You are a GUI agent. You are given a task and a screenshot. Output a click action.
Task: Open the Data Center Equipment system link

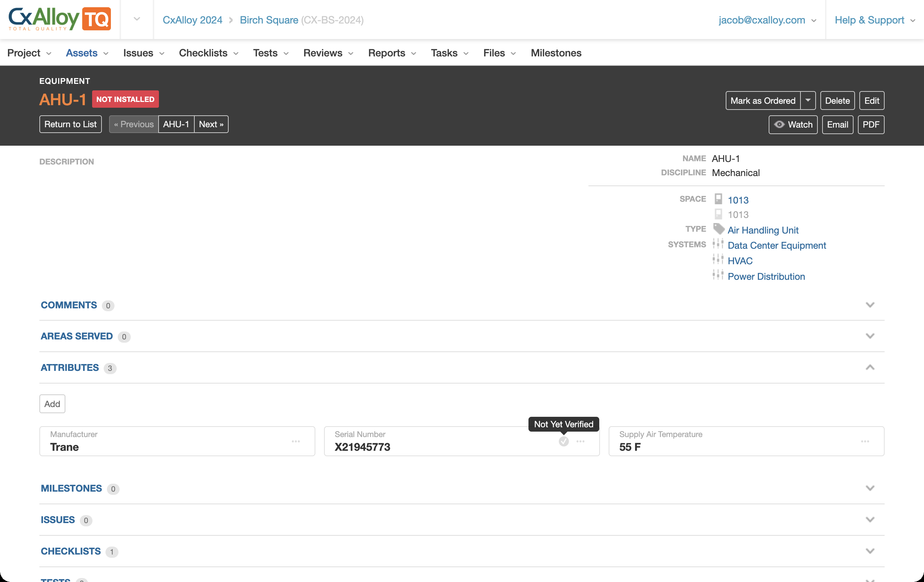(x=777, y=245)
